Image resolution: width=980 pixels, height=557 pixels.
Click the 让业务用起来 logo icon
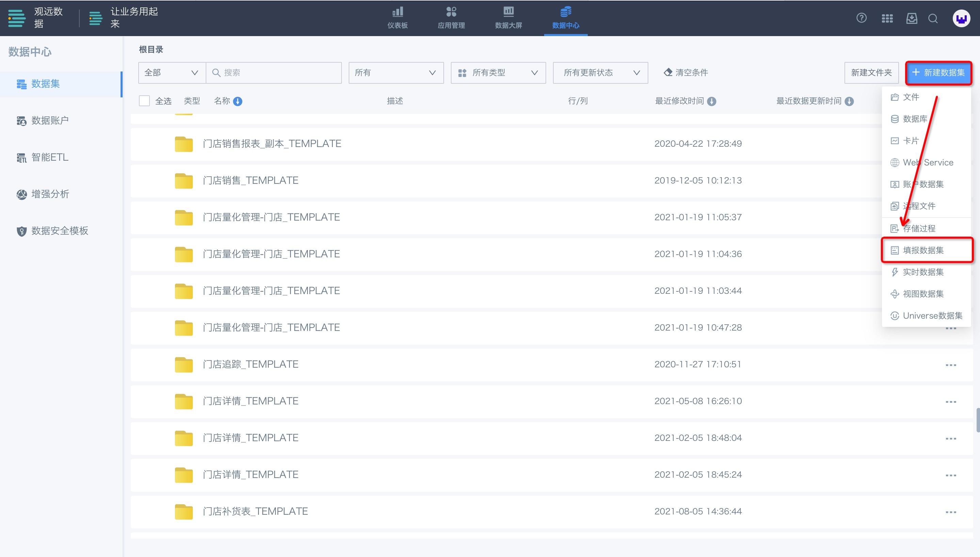(x=96, y=18)
